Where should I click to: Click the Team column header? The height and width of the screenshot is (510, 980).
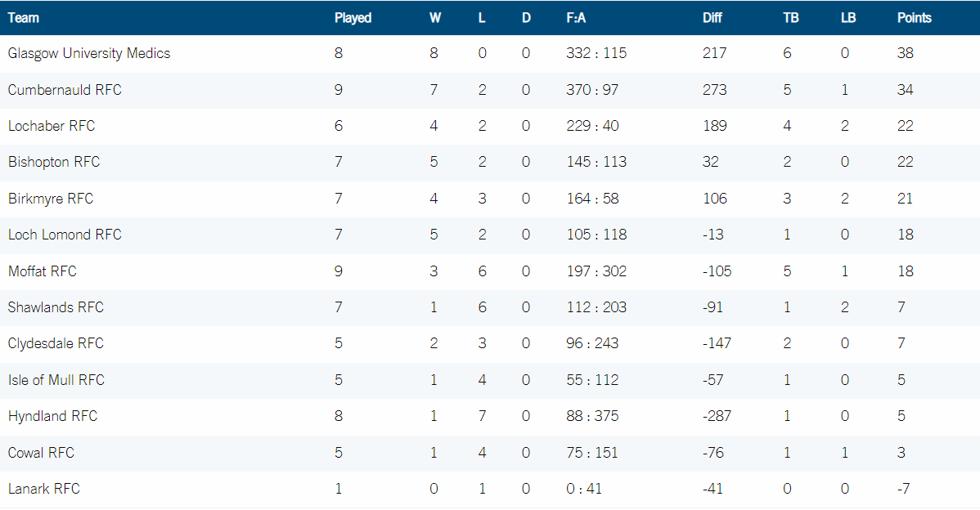pos(23,18)
